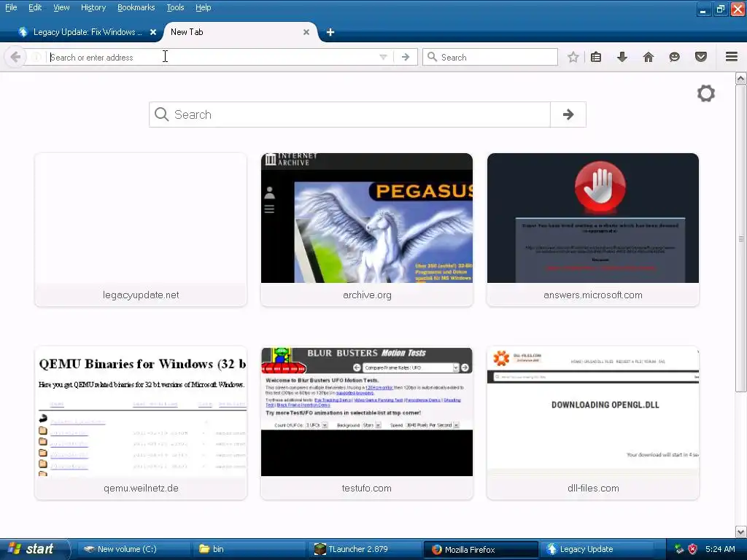Click the magnifier icon in toolbar search box
747x560 pixels.
point(432,57)
